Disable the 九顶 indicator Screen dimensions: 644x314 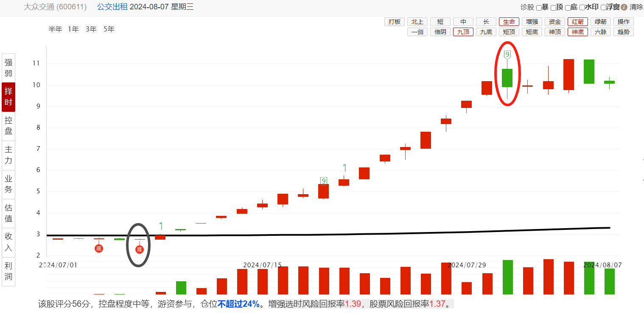pyautogui.click(x=463, y=32)
